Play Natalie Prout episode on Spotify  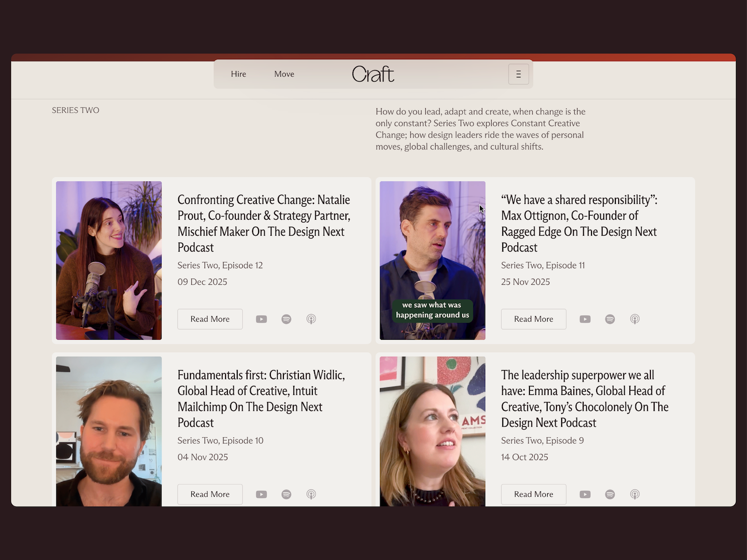[286, 319]
